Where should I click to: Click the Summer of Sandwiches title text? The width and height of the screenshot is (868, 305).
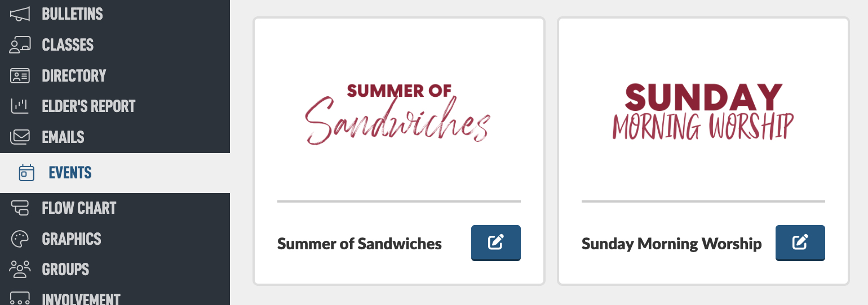(x=360, y=244)
